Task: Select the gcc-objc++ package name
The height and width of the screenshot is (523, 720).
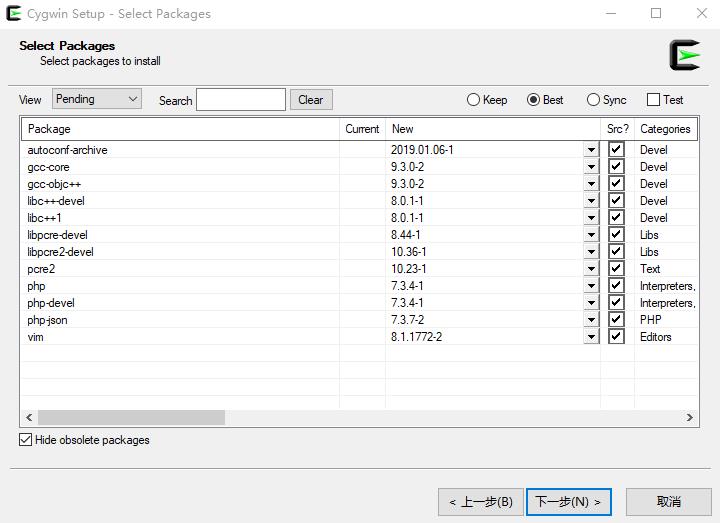Action: [x=54, y=184]
